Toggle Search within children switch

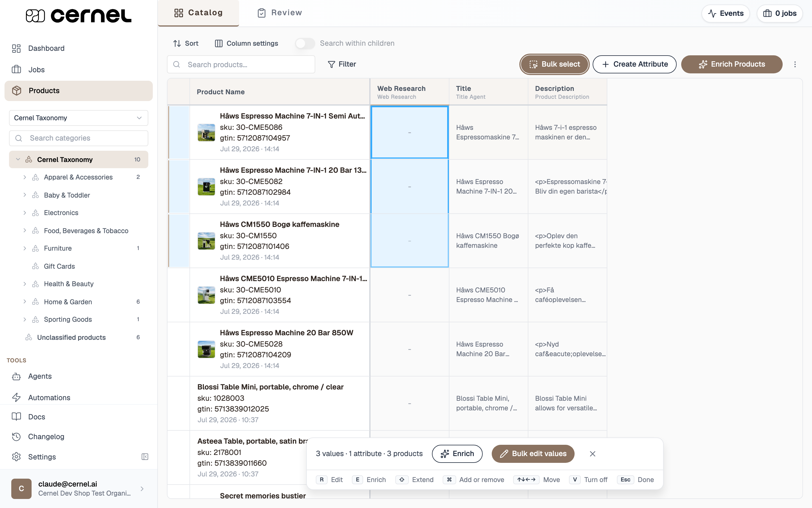pyautogui.click(x=305, y=43)
